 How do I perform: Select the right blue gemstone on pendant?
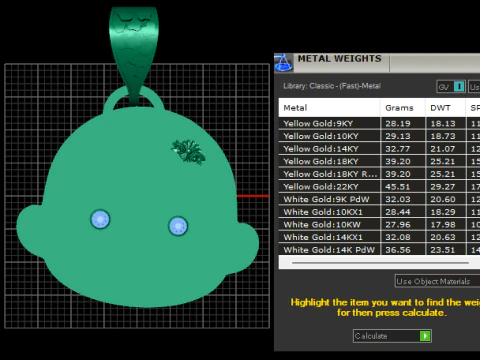click(178, 226)
